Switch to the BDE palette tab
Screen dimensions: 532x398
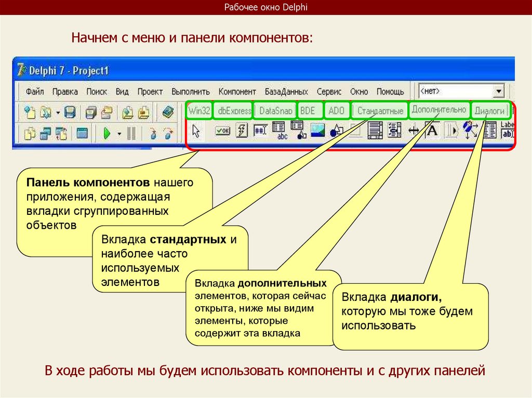(310, 111)
